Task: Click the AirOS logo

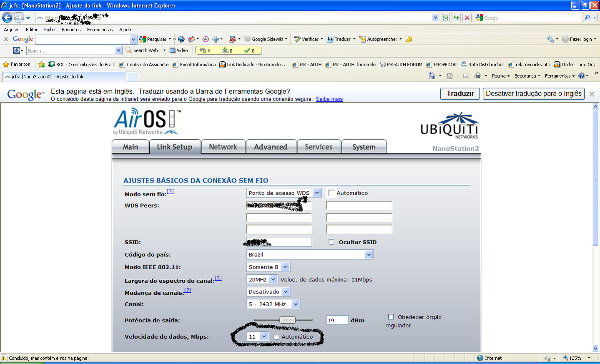Action: coord(147,121)
